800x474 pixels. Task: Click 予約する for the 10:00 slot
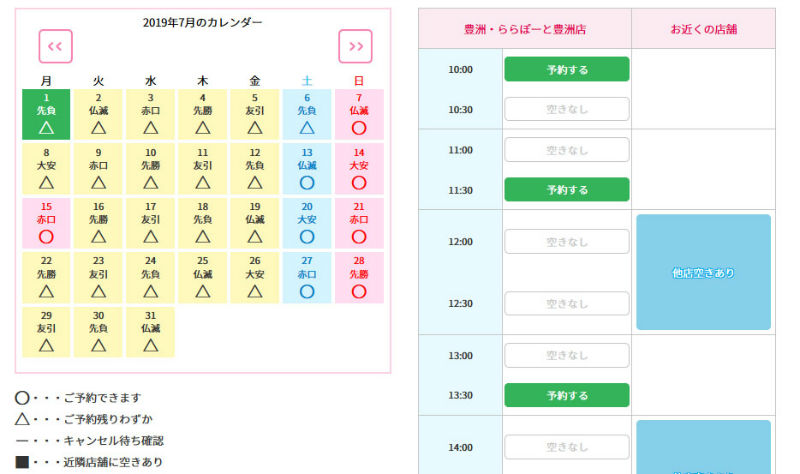click(x=566, y=69)
